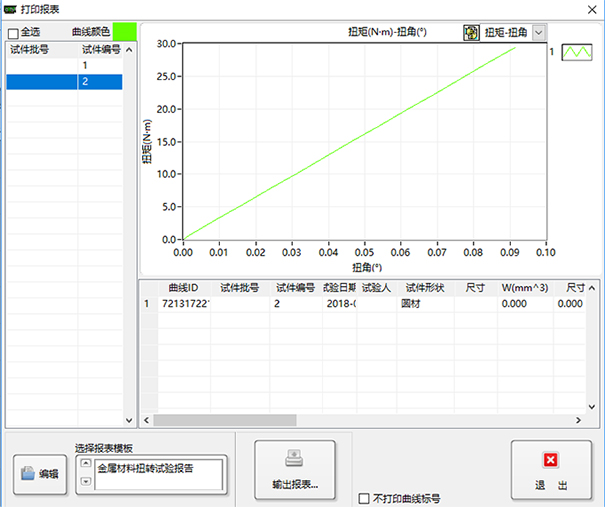Image resolution: width=605 pixels, height=507 pixels.
Task: Open the 曲线颜色 green color swatch
Action: pyautogui.click(x=126, y=32)
